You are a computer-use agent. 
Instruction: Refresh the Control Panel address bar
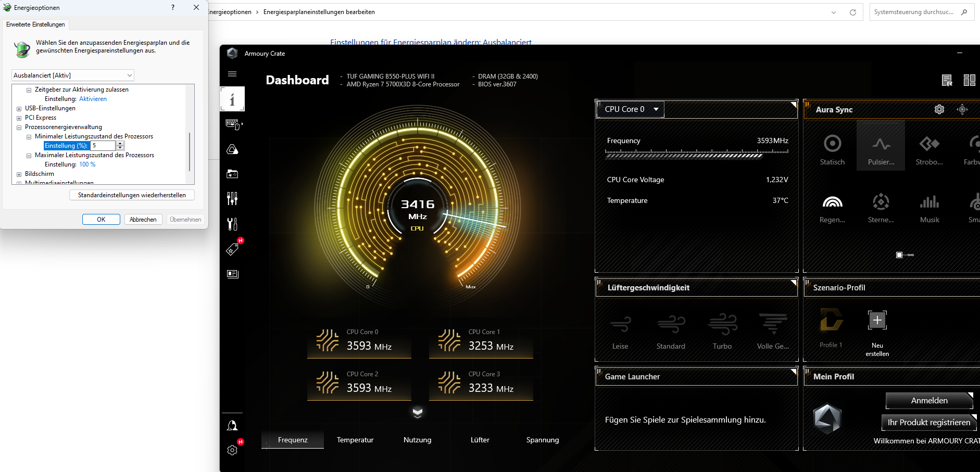click(x=853, y=12)
